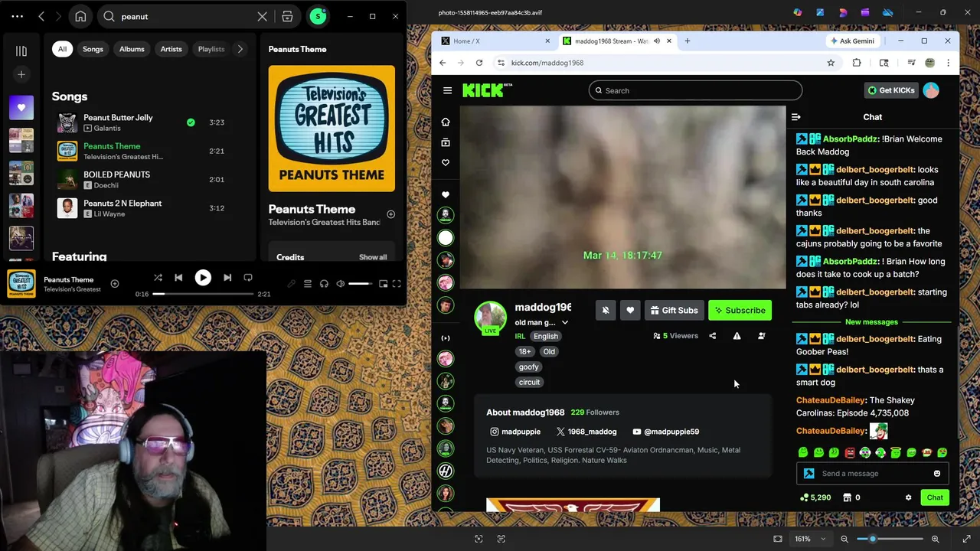Viewport: 980px width, 551px height.
Task: Select the Songs filter chip
Action: (93, 49)
